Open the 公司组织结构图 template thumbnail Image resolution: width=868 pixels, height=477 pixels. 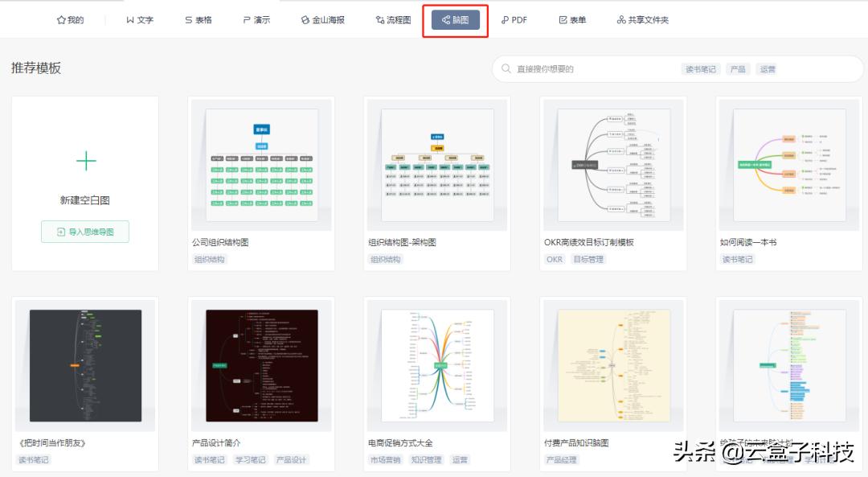[x=261, y=165]
